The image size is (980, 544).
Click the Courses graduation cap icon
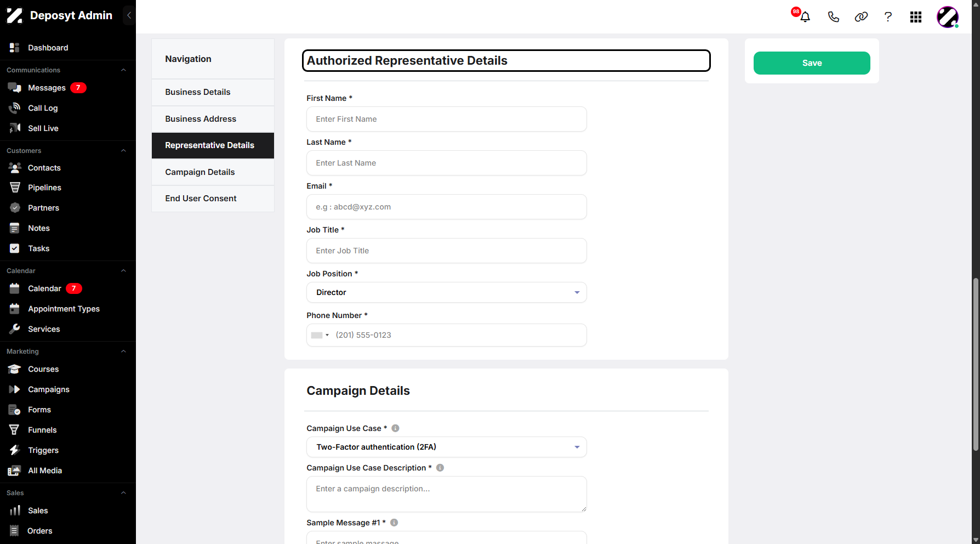[15, 369]
